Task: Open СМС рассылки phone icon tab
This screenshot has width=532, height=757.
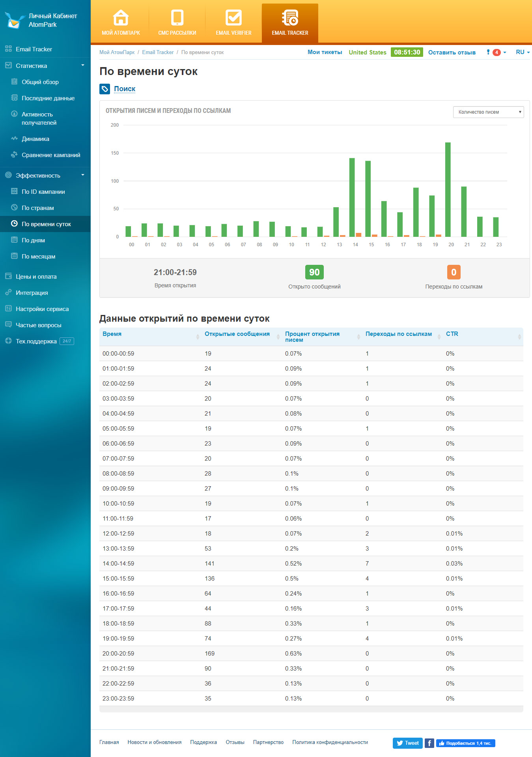Action: point(177,18)
